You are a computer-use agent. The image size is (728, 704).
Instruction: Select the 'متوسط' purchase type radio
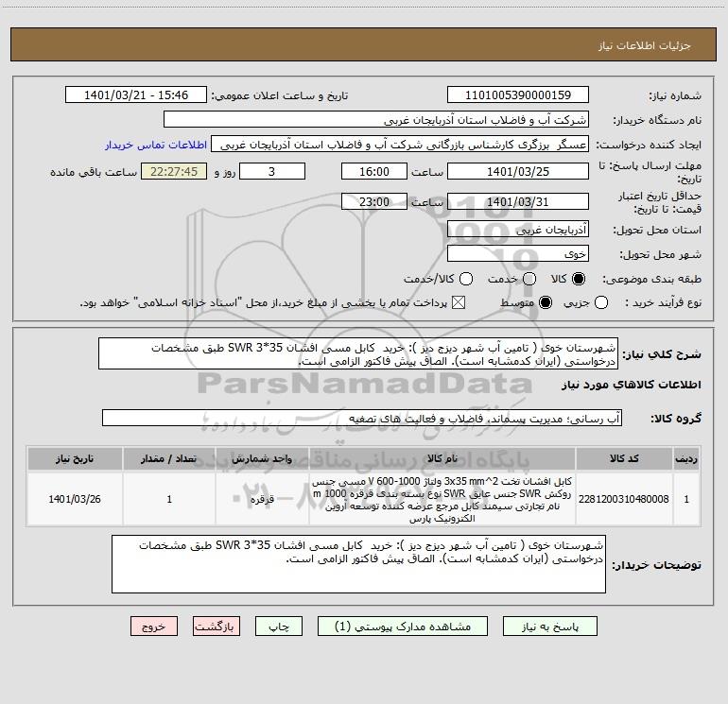point(546,302)
